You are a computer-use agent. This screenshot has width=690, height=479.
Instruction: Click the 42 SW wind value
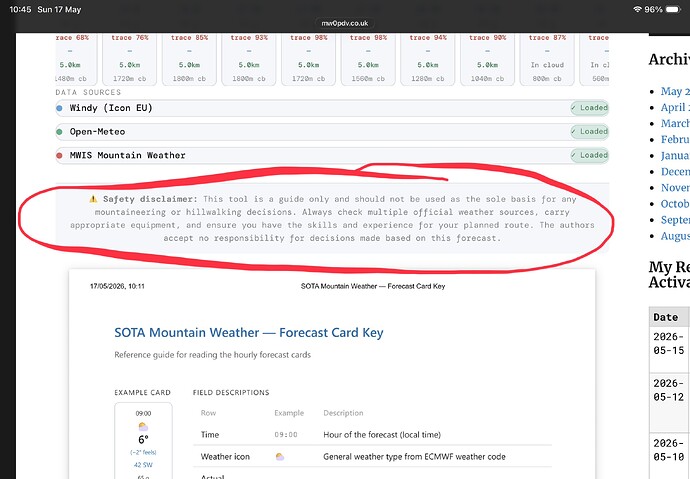(143, 465)
